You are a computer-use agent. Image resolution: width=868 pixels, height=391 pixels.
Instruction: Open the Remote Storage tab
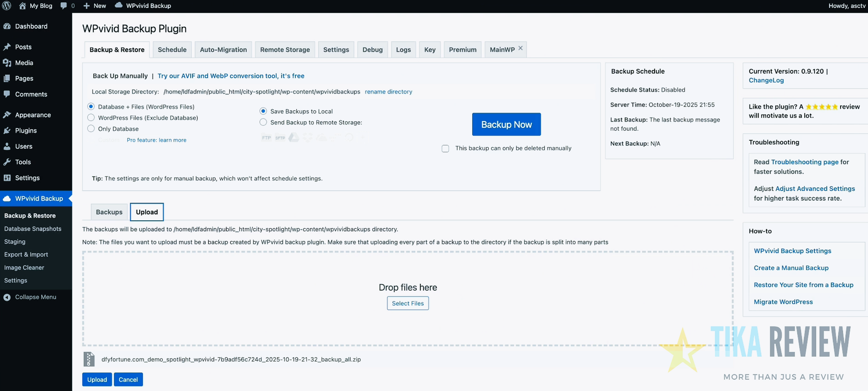285,49
